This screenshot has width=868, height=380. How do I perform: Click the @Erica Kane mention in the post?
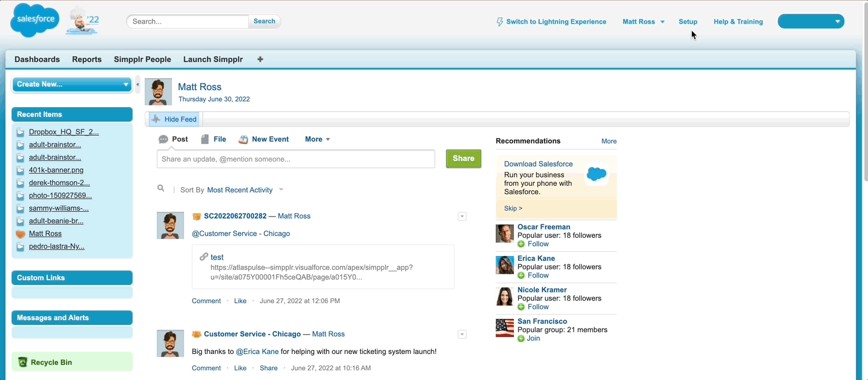257,352
